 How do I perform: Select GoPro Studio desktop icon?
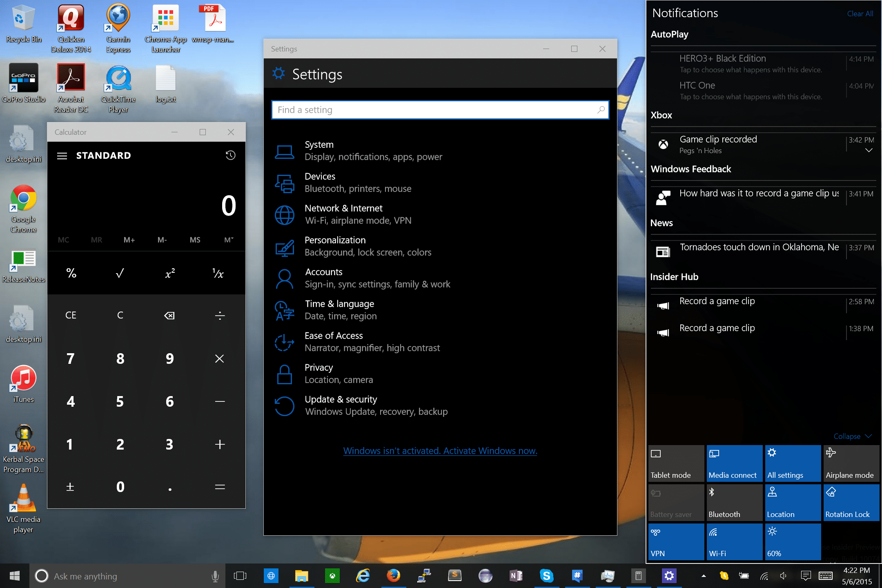23,84
